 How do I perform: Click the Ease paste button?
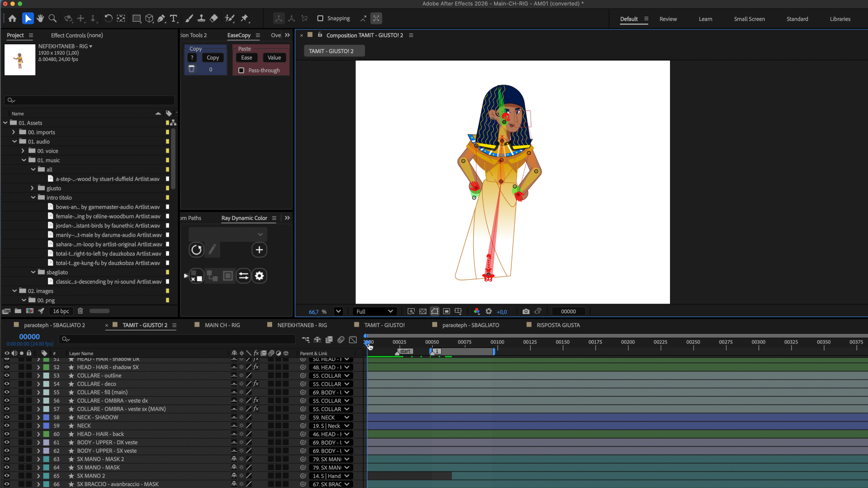click(246, 57)
